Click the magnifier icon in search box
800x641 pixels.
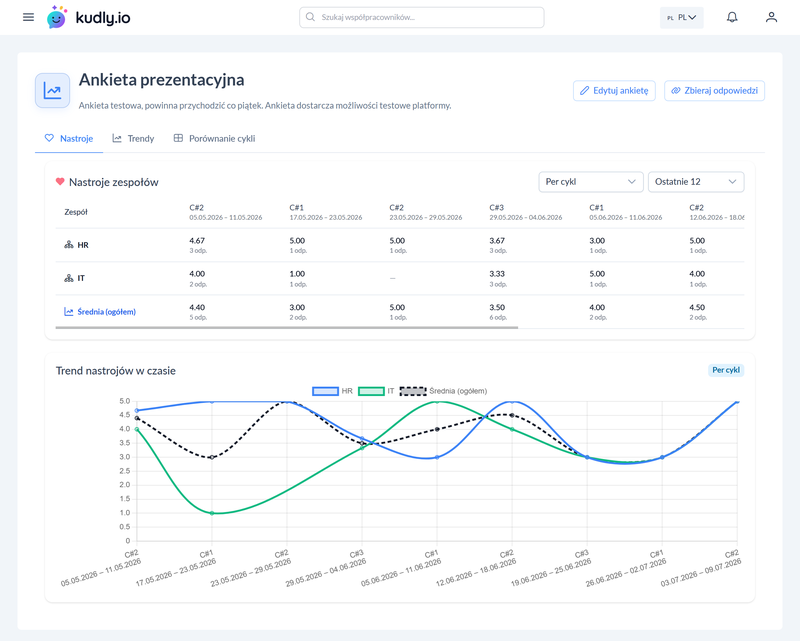[x=310, y=17]
